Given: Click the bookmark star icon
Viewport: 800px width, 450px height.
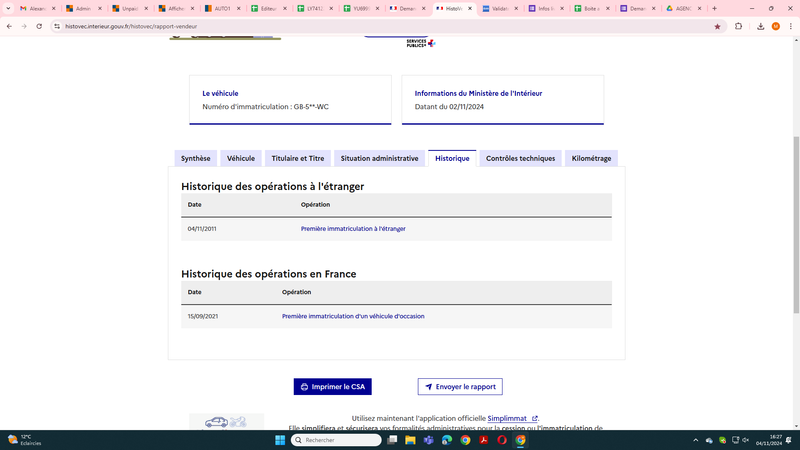Looking at the screenshot, I should pos(717,27).
